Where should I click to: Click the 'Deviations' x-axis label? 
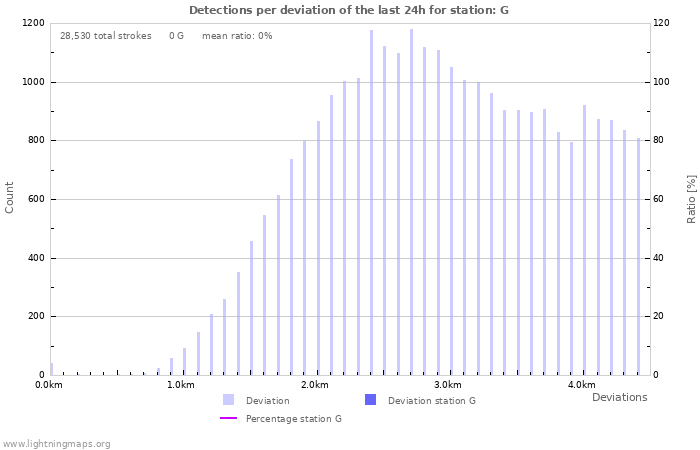click(x=619, y=397)
